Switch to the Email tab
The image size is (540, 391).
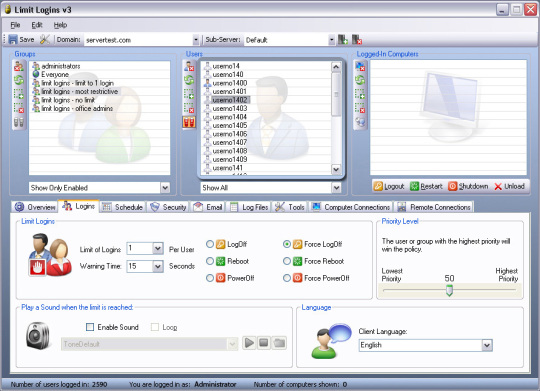click(x=208, y=207)
